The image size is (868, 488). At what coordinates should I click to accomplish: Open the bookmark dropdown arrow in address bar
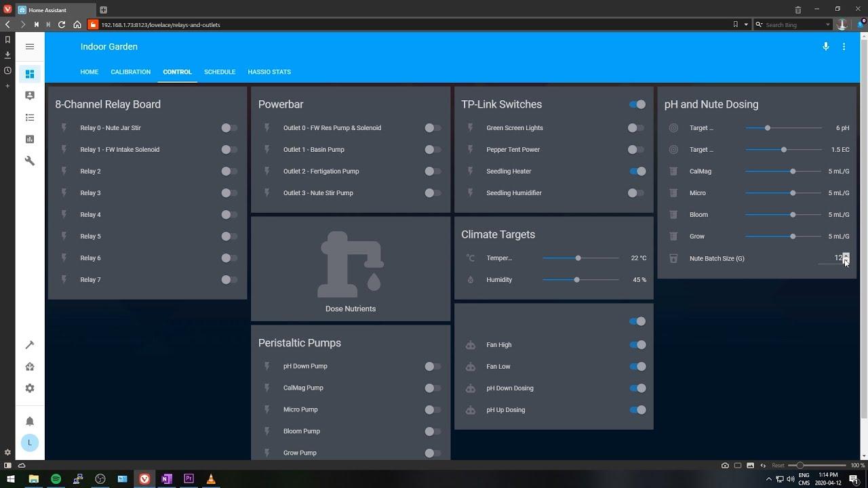click(746, 24)
